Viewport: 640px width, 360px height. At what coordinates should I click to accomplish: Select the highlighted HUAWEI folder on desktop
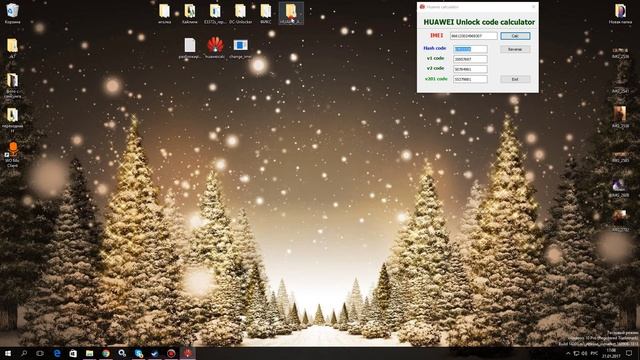coord(291,13)
